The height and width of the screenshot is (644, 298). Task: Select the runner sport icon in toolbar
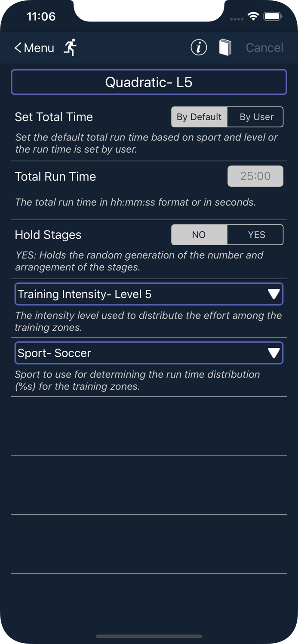coord(70,47)
